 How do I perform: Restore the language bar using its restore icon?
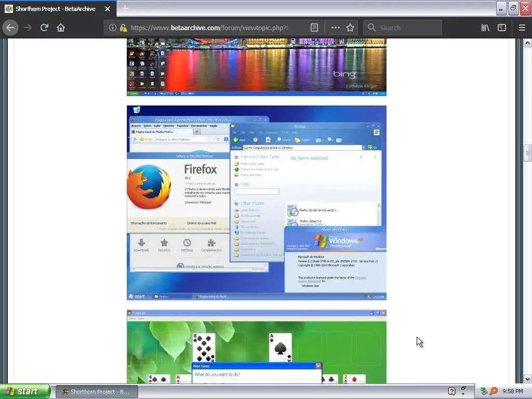[463, 388]
